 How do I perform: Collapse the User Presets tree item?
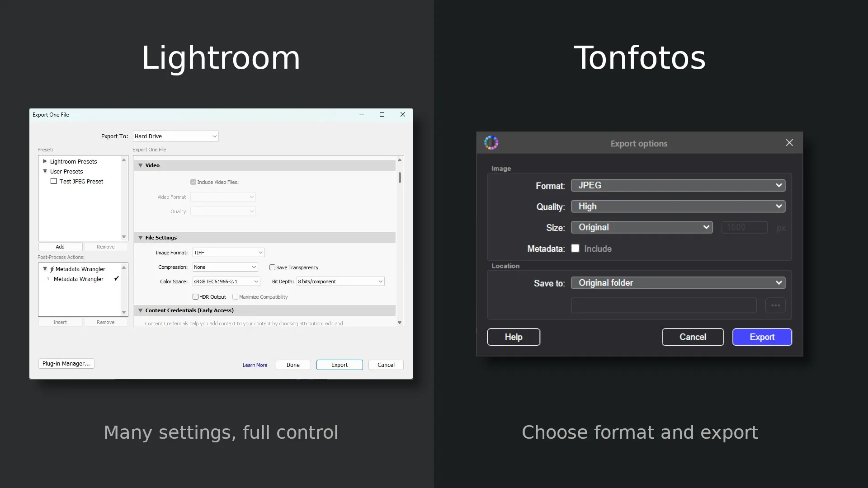45,171
